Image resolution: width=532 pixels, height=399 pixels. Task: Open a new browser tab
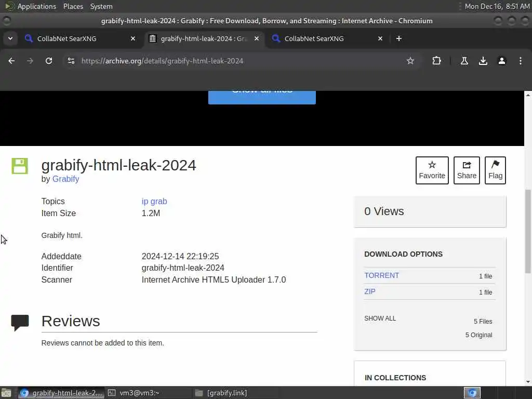pyautogui.click(x=399, y=38)
